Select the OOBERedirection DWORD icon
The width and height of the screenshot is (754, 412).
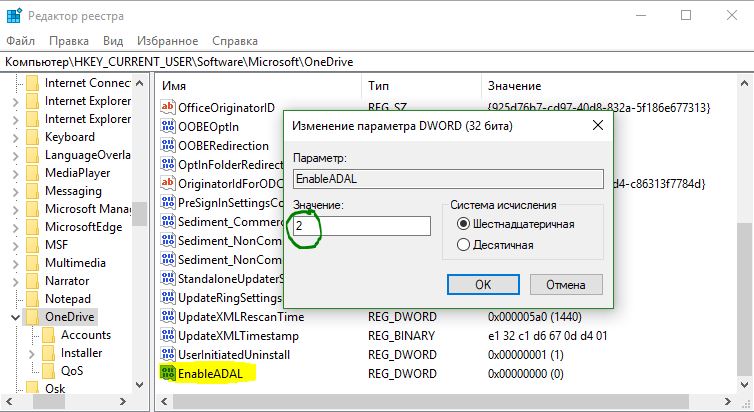point(167,145)
